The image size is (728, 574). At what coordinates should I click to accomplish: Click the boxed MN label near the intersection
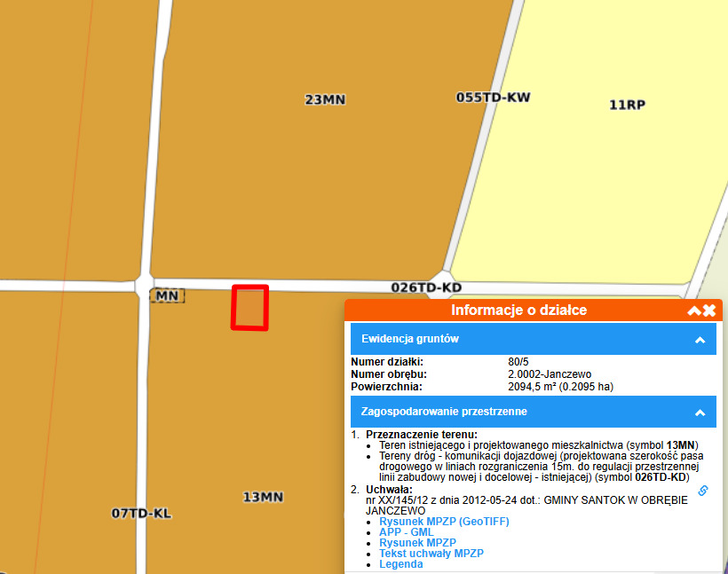coord(167,295)
